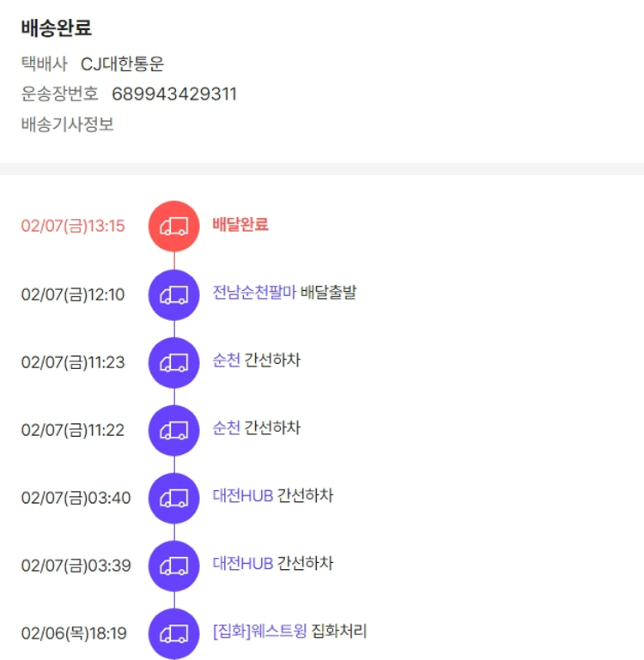Click truck icon for 11:22 순천 간선하차
This screenshot has width=644, height=660.
pos(174,430)
